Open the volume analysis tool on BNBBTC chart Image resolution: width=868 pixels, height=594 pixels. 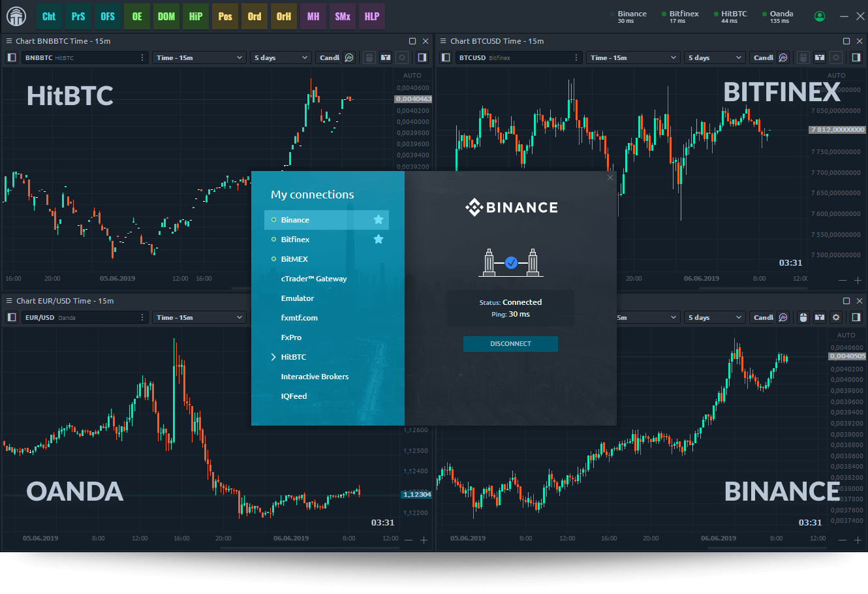(349, 57)
